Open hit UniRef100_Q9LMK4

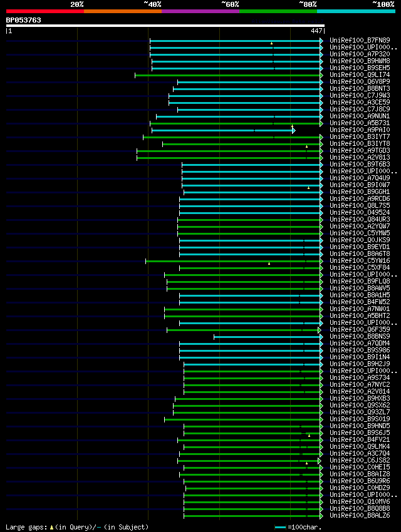point(360,446)
